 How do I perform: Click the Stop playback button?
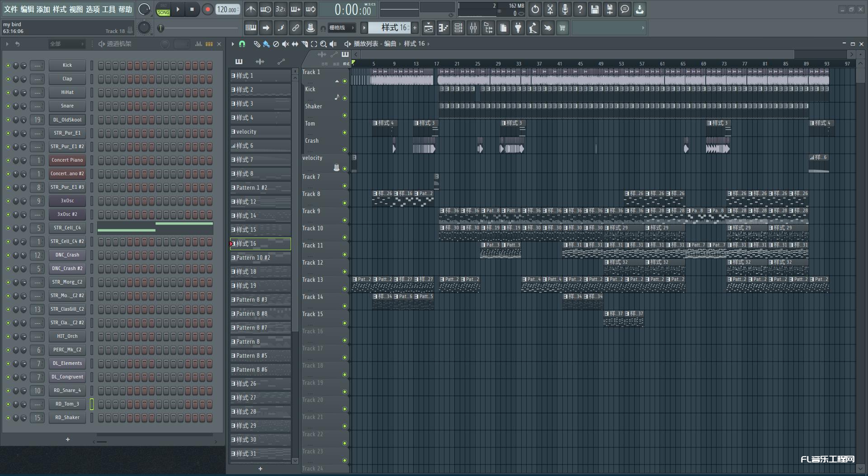coord(192,9)
